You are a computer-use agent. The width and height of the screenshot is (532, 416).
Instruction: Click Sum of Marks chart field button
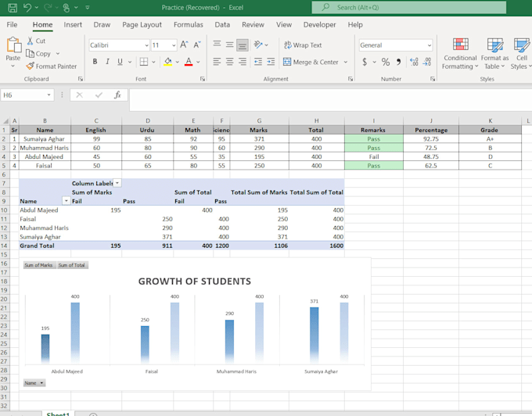click(38, 265)
